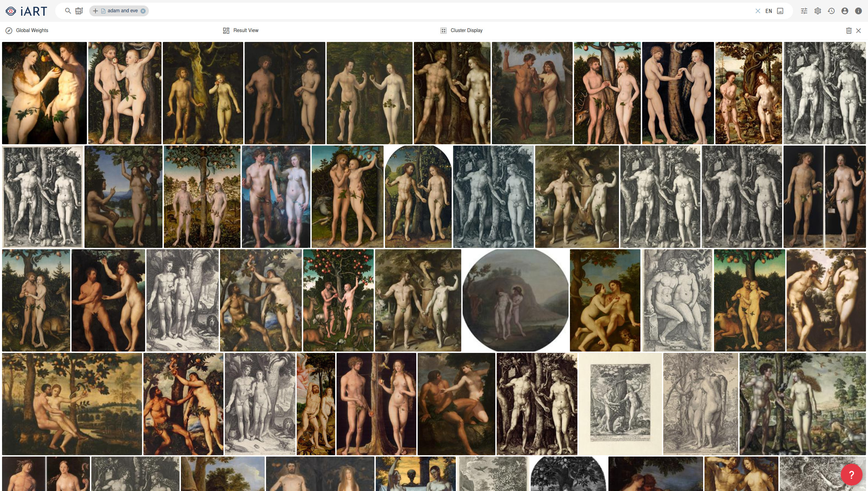Screen dimensions: 868x491
Task: Open the Global Weights tab
Action: (x=32, y=30)
